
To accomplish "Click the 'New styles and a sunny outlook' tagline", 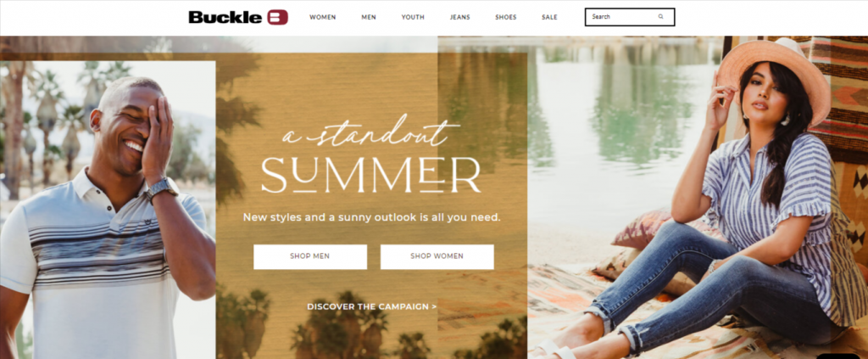I will pyautogui.click(x=371, y=217).
